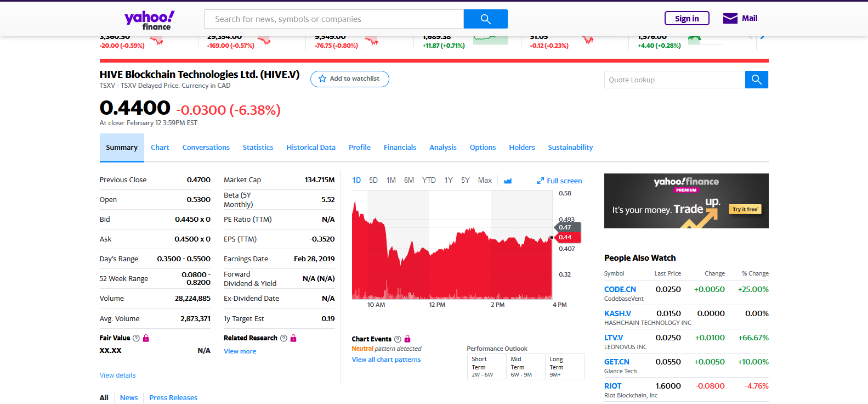Screen dimensions: 868x404
Task: Click the lock icon beside Related Research
Action: (293, 338)
